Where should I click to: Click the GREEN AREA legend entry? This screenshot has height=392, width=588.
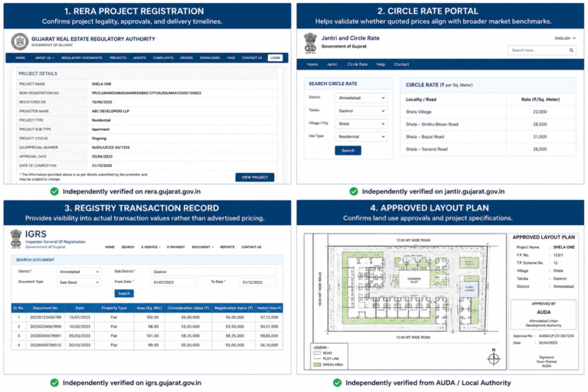[328, 364]
